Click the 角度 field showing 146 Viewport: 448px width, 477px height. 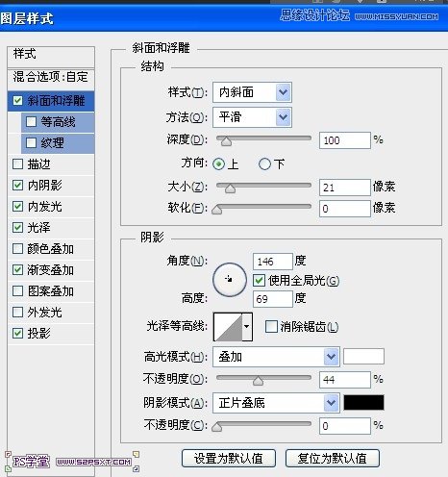[273, 262]
